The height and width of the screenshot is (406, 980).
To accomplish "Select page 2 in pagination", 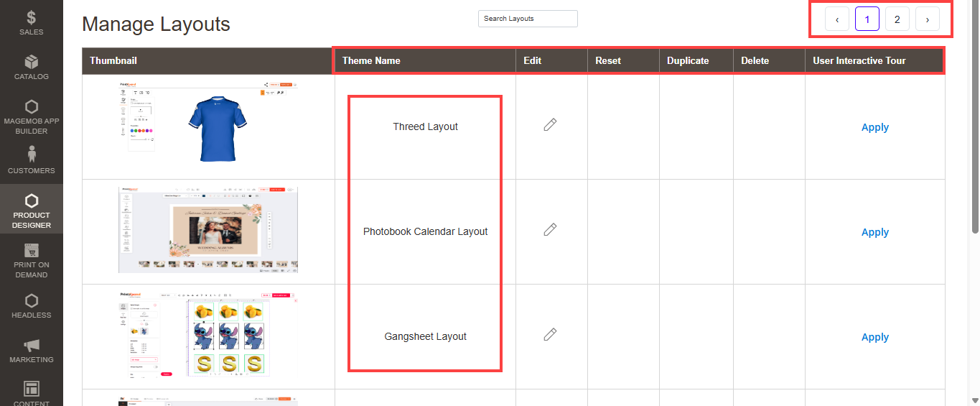I will (897, 19).
